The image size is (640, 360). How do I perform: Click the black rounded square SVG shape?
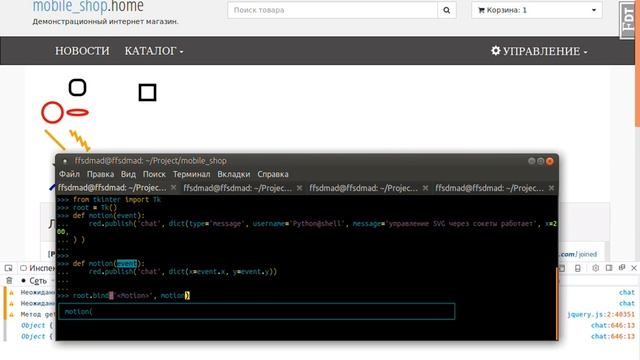78,88
